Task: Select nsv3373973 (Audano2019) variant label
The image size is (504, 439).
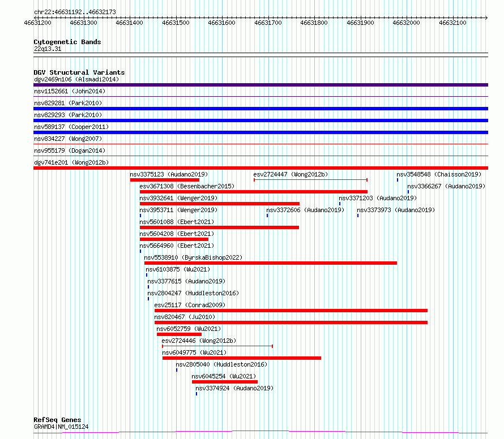Action: [x=396, y=210]
